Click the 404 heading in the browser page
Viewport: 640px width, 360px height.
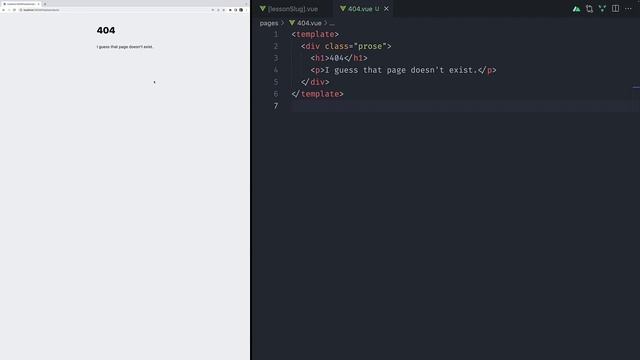click(x=106, y=30)
